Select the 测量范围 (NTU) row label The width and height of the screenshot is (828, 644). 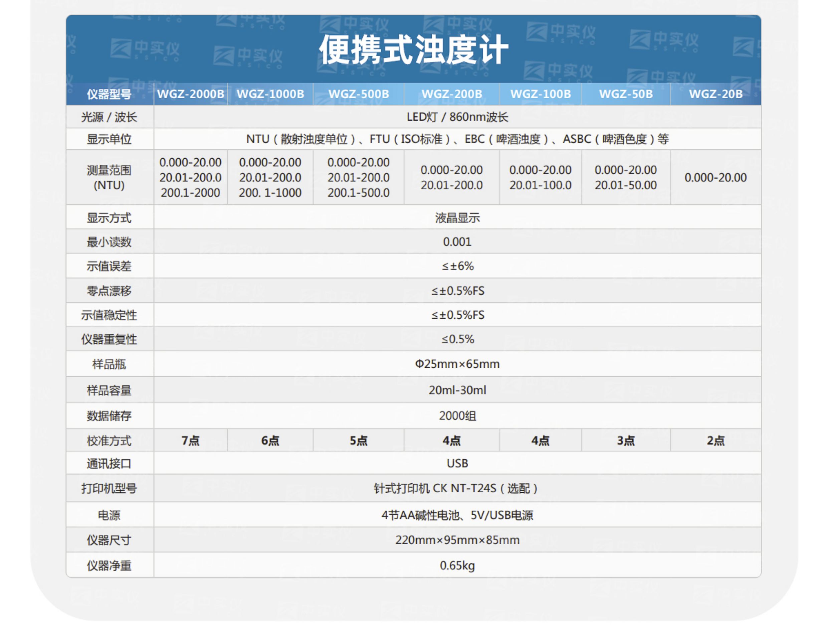109,177
